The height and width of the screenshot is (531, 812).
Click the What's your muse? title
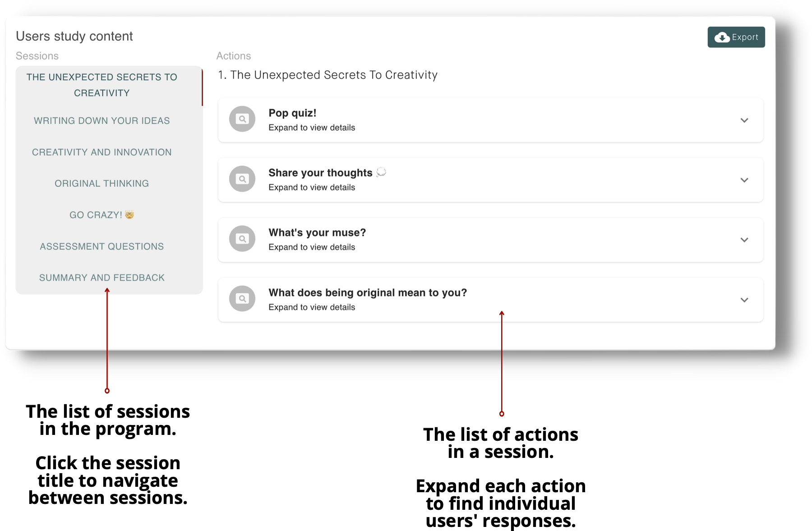[317, 233]
